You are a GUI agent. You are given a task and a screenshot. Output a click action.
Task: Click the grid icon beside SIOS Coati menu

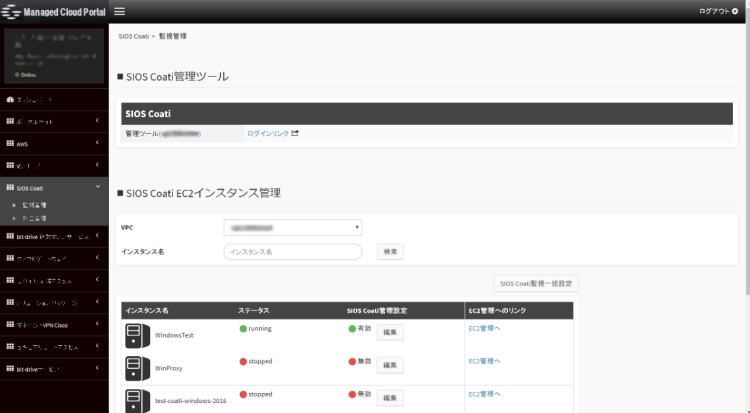coord(10,188)
